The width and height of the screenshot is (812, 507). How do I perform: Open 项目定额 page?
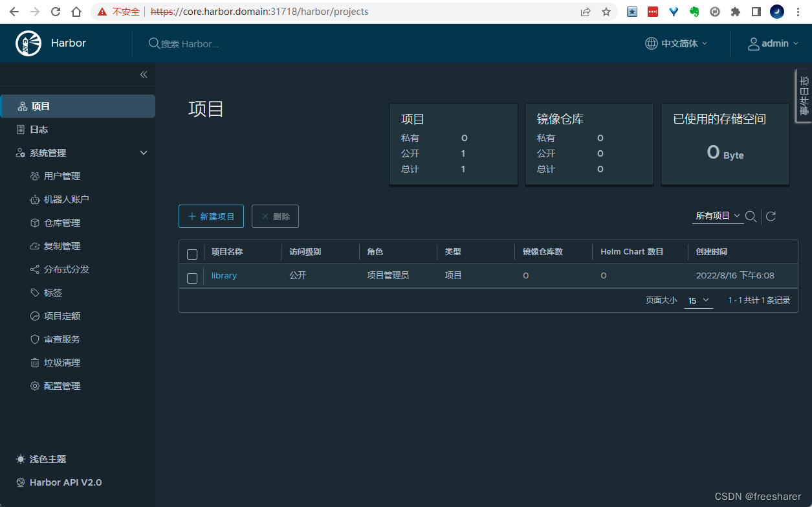tap(62, 316)
